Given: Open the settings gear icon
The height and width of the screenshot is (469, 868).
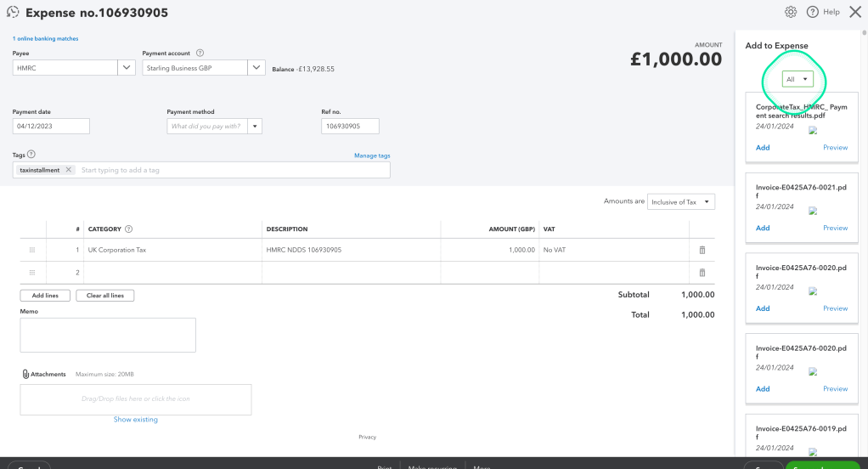Looking at the screenshot, I should pos(791,12).
